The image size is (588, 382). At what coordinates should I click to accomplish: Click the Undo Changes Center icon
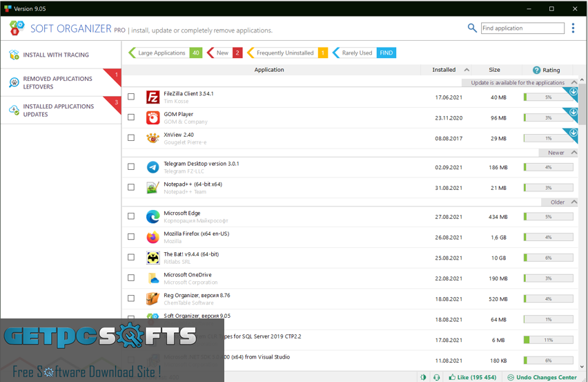[x=511, y=377]
